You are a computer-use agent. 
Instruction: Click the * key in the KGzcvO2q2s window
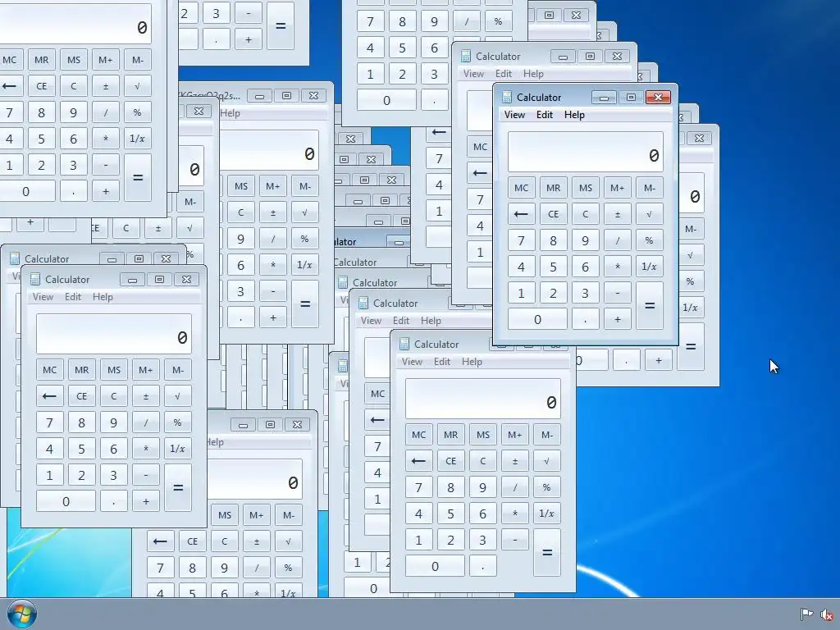[x=272, y=265]
